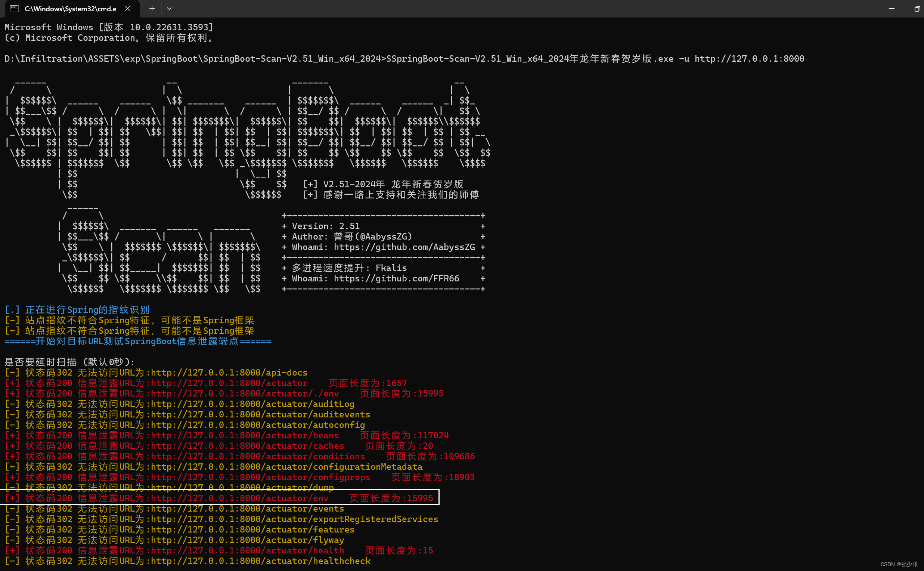Click the 多进程速度提升: Fkalis line
Viewport: 924px width, 571px height.
(x=349, y=268)
